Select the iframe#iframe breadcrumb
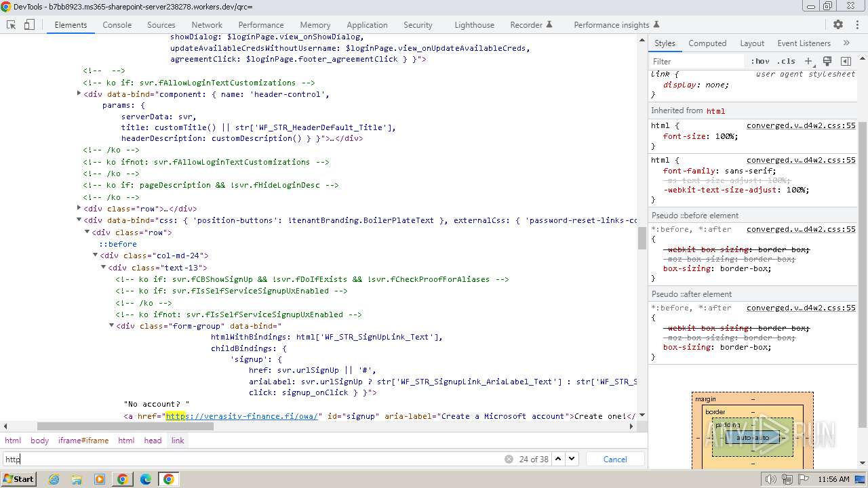 83,441
